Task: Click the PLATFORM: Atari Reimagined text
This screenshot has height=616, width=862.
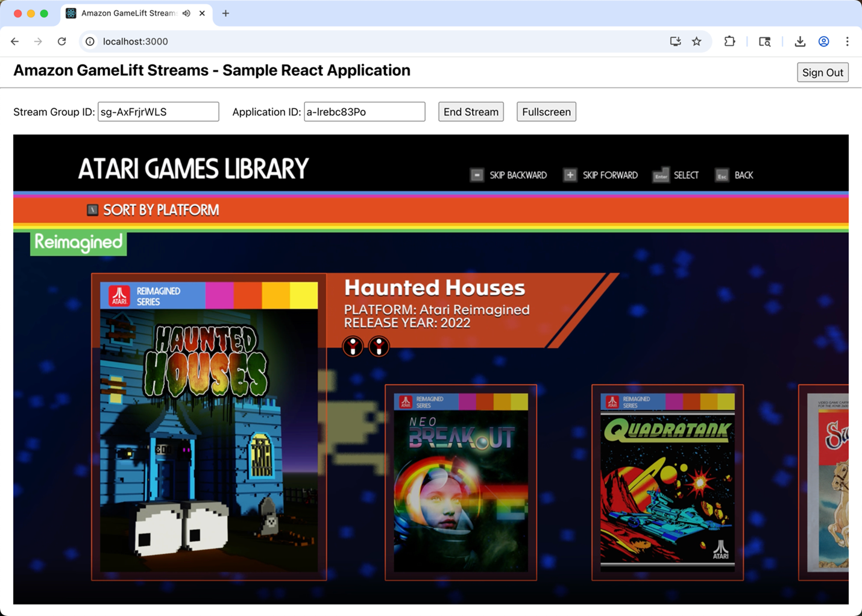Action: (437, 310)
